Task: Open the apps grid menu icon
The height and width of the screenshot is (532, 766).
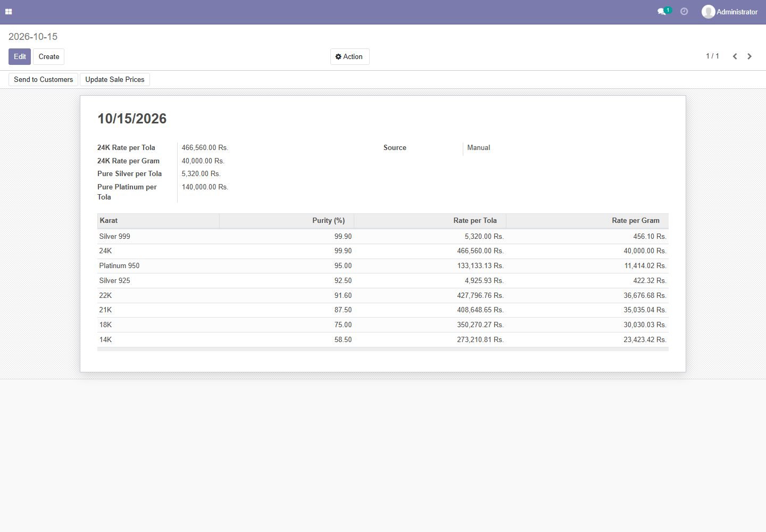Action: click(9, 12)
